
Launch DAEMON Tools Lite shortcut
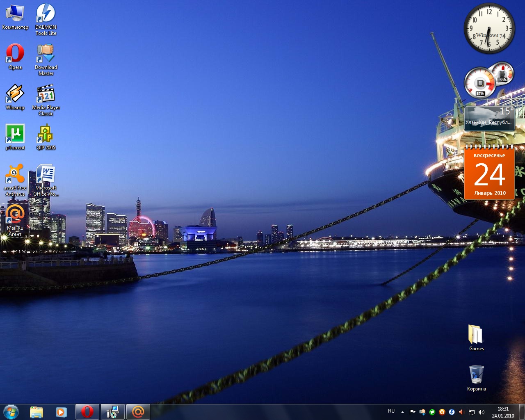46,13
